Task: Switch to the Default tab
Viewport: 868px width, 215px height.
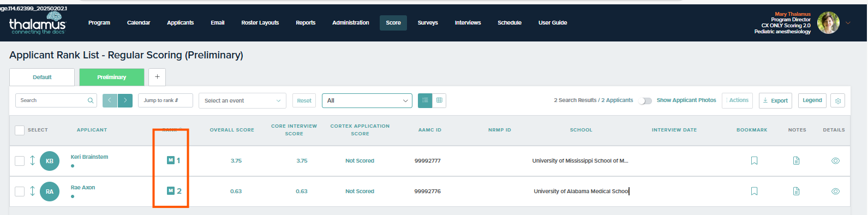Action: tap(42, 77)
